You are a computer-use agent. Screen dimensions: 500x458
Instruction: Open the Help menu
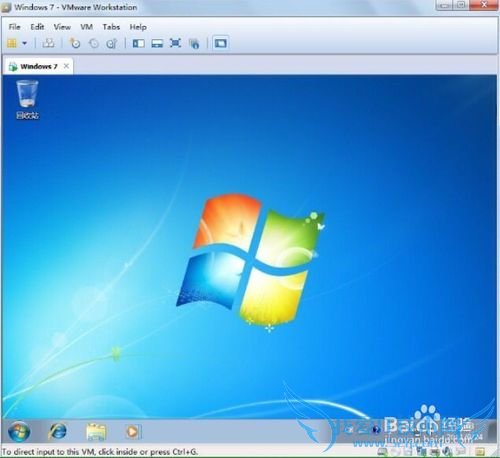(x=138, y=27)
